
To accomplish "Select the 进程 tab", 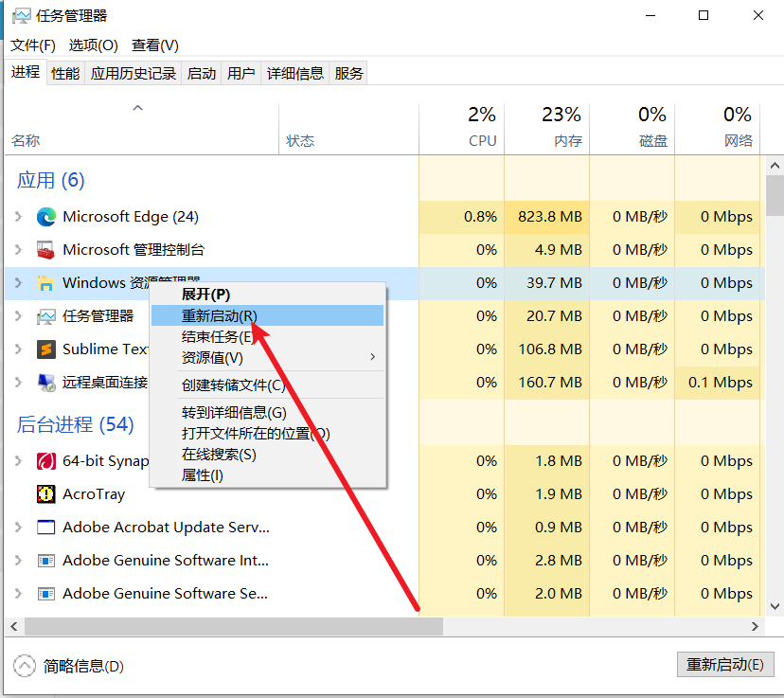I will 26,72.
